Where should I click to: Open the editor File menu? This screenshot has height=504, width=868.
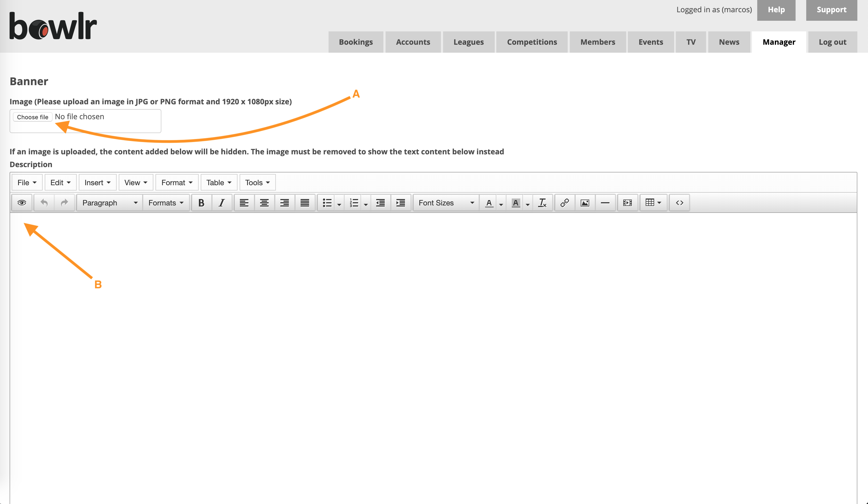pos(27,183)
